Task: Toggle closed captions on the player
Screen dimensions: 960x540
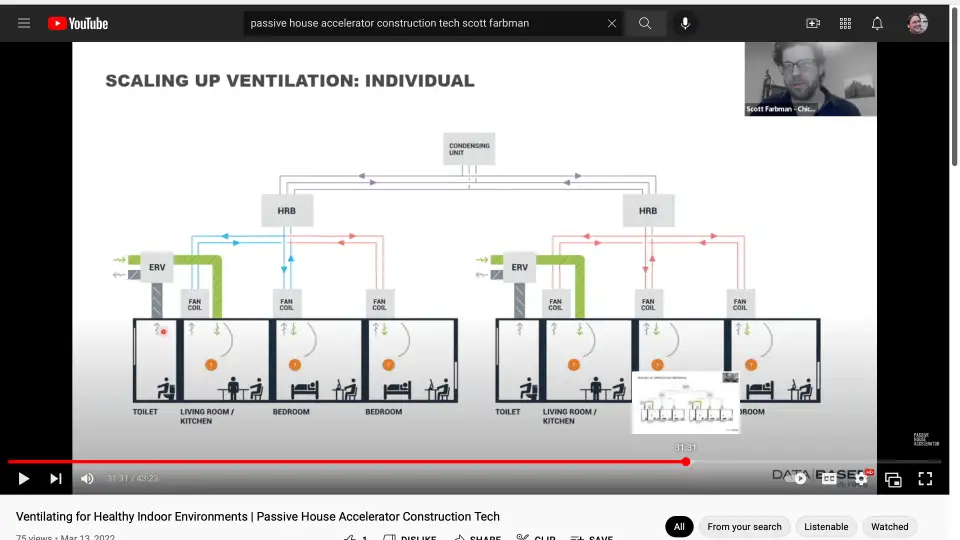Action: tap(829, 479)
